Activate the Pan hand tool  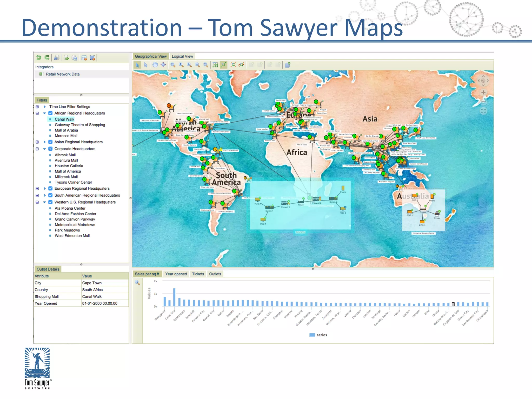(155, 65)
